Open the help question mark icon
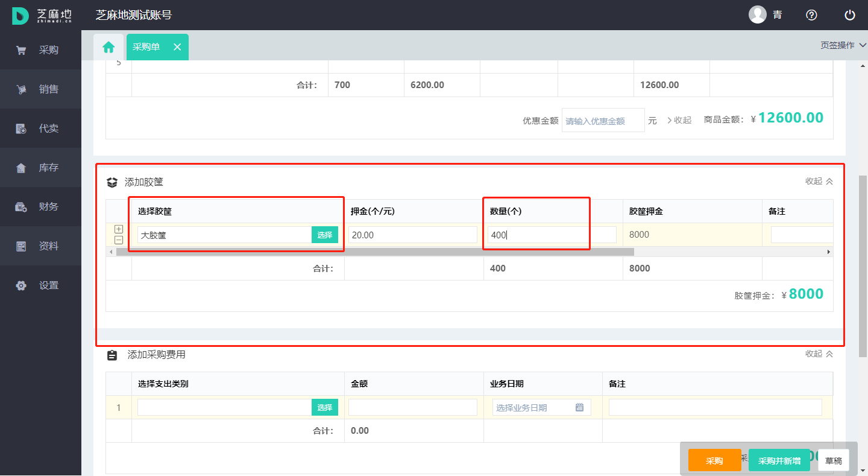Image resolution: width=868 pixels, height=476 pixels. point(811,15)
